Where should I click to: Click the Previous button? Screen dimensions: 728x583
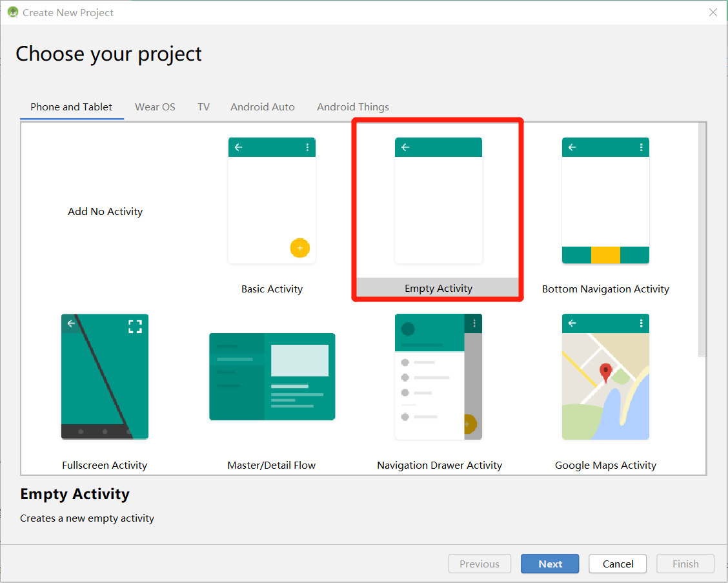pos(480,564)
